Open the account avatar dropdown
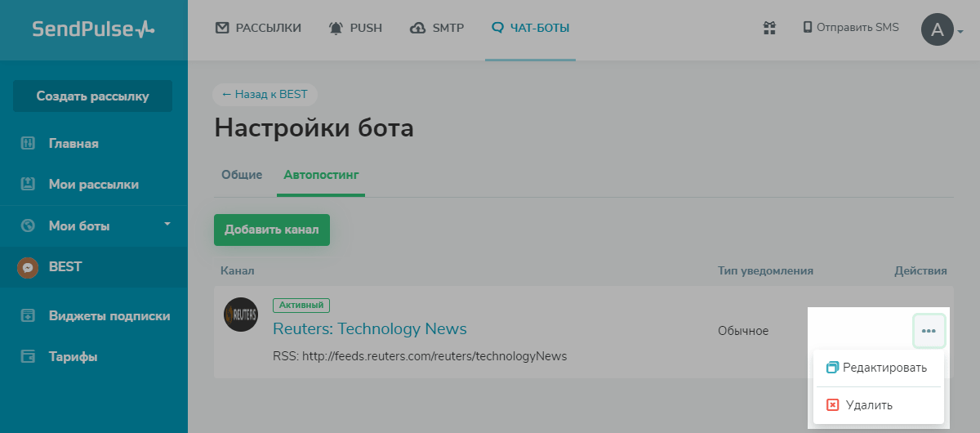The image size is (980, 433). pyautogui.click(x=942, y=30)
